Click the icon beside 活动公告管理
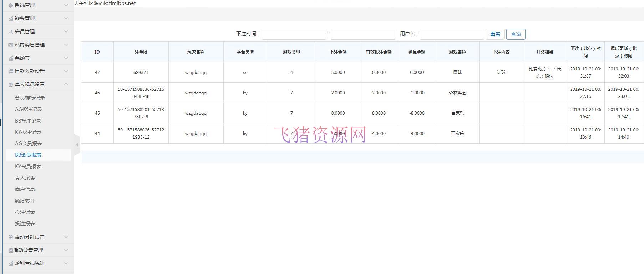The width and height of the screenshot is (644, 274). [11, 250]
